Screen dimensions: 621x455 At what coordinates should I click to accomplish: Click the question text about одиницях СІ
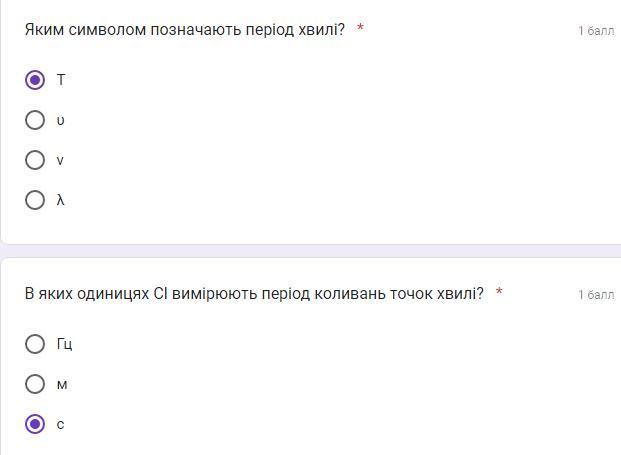254,294
